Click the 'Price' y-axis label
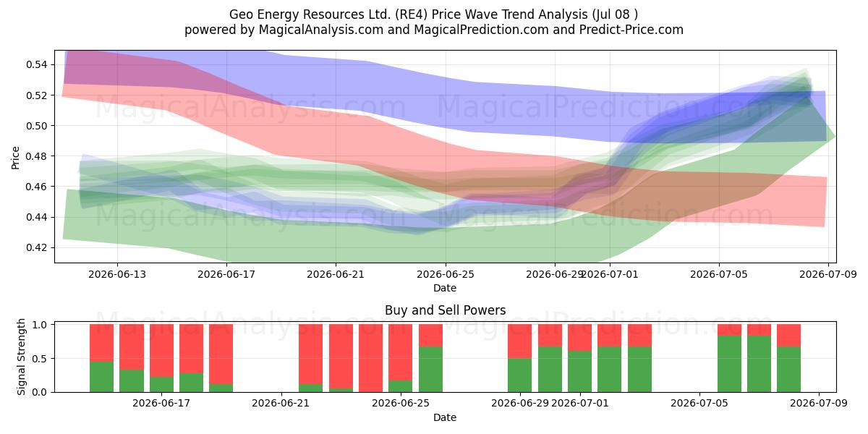Viewport: 868px width, 434px height. click(x=17, y=156)
